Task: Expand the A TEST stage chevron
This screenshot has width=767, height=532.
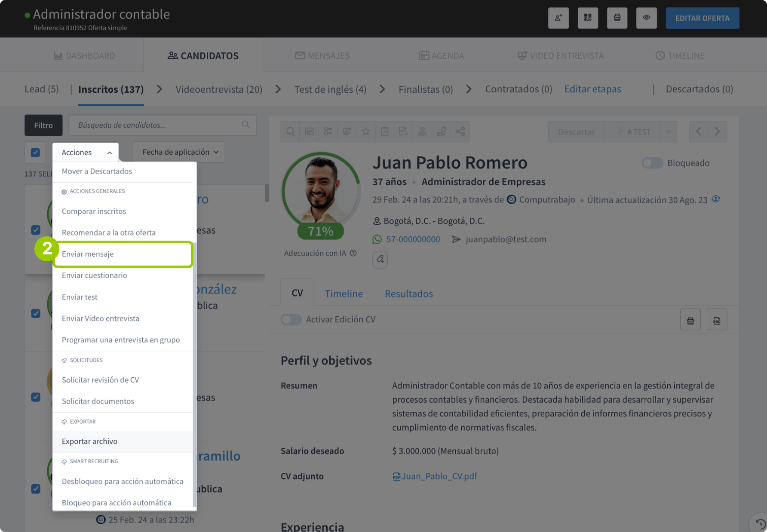Action: pyautogui.click(x=668, y=132)
